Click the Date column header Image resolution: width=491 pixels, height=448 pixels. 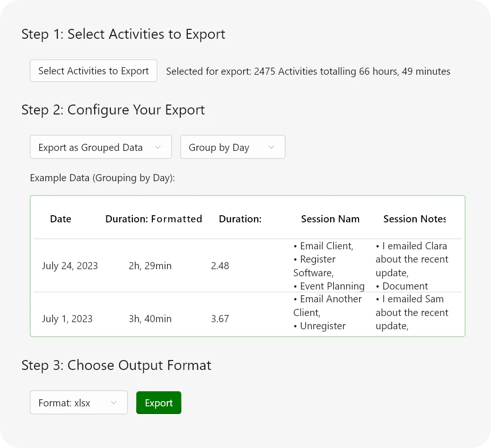coord(61,219)
